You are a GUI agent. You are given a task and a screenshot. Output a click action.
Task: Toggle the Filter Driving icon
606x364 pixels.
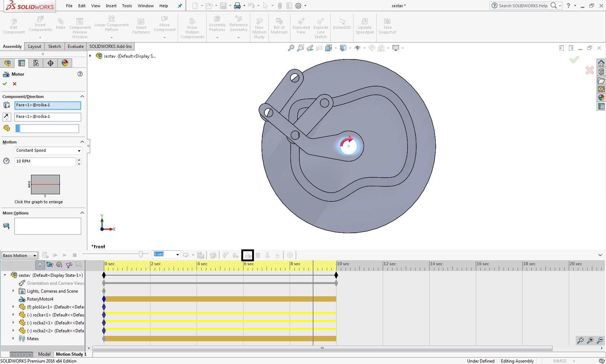60,265
